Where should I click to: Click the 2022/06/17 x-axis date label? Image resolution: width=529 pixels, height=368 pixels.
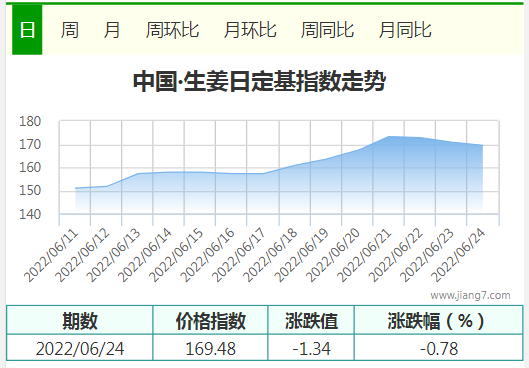pos(239,256)
